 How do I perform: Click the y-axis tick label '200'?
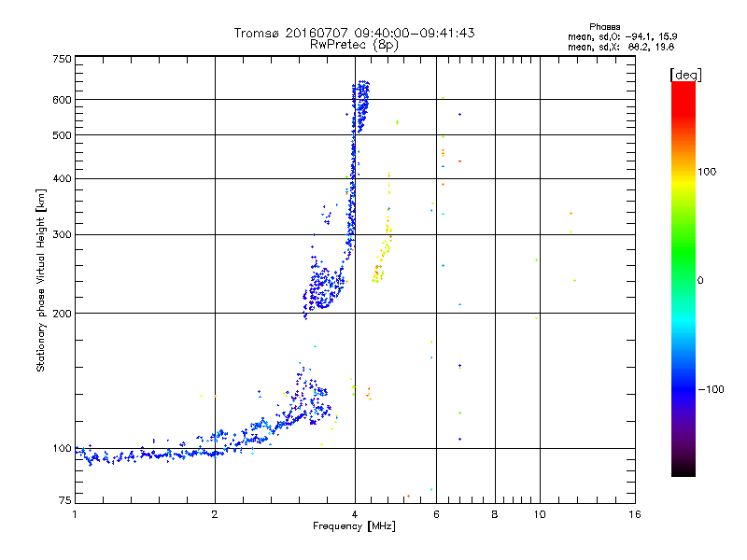(62, 314)
